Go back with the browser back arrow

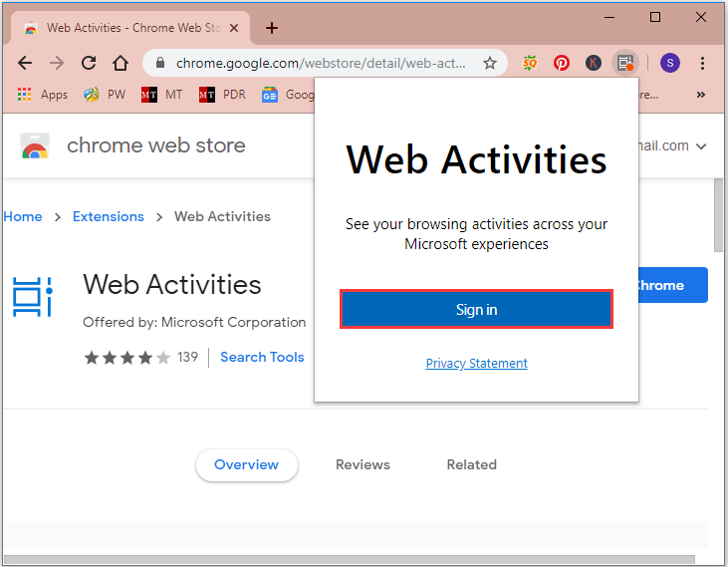tap(25, 63)
